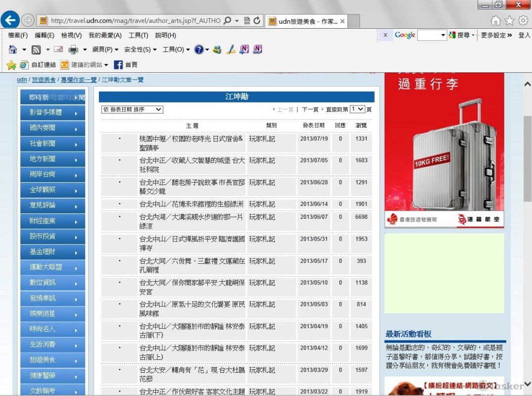This screenshot has height=396, width=532.
Task: Click the page's vertical scrollbar thumb
Action: [528, 158]
